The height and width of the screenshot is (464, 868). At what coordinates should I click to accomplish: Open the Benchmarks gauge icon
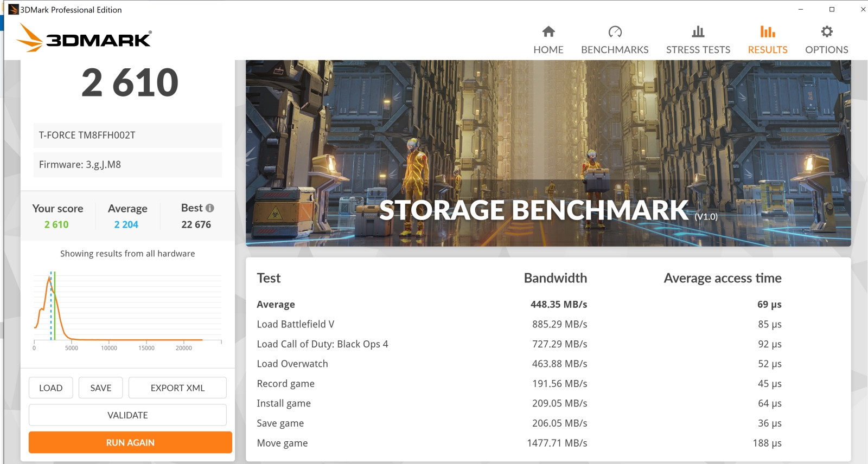tap(615, 31)
